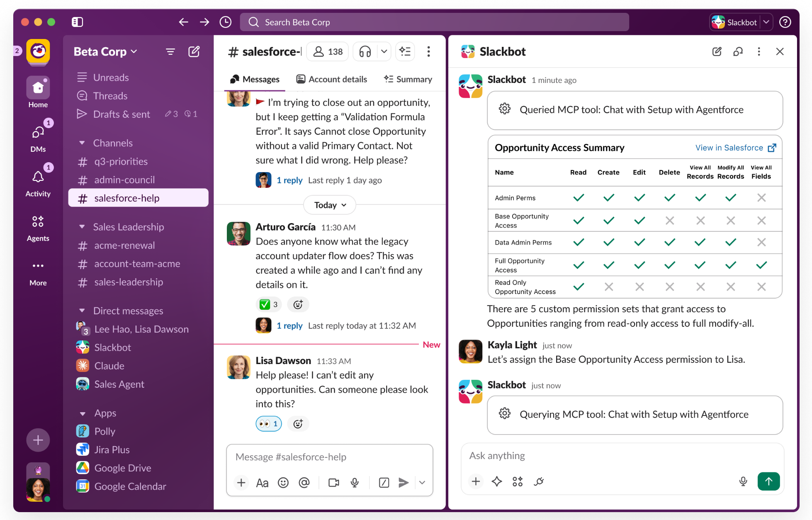The width and height of the screenshot is (812, 520).
Task: Open the 1 reply thread on Arturo's message
Action: 289,325
